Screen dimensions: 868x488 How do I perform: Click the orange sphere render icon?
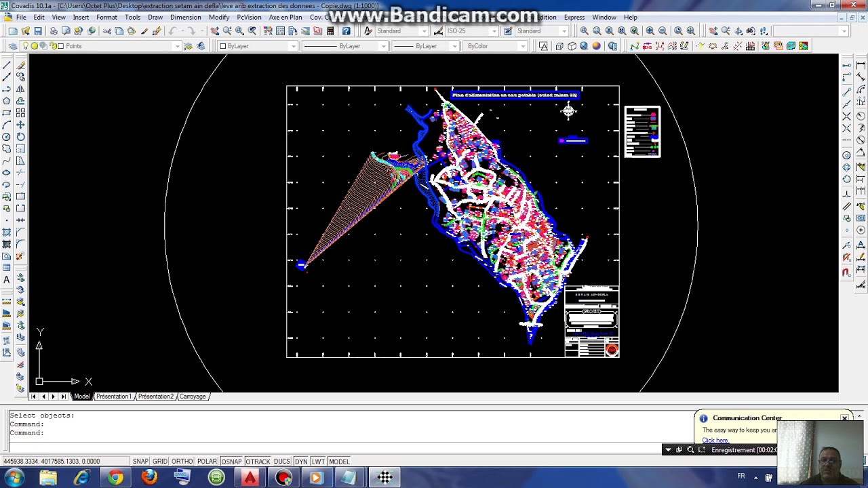[597, 46]
